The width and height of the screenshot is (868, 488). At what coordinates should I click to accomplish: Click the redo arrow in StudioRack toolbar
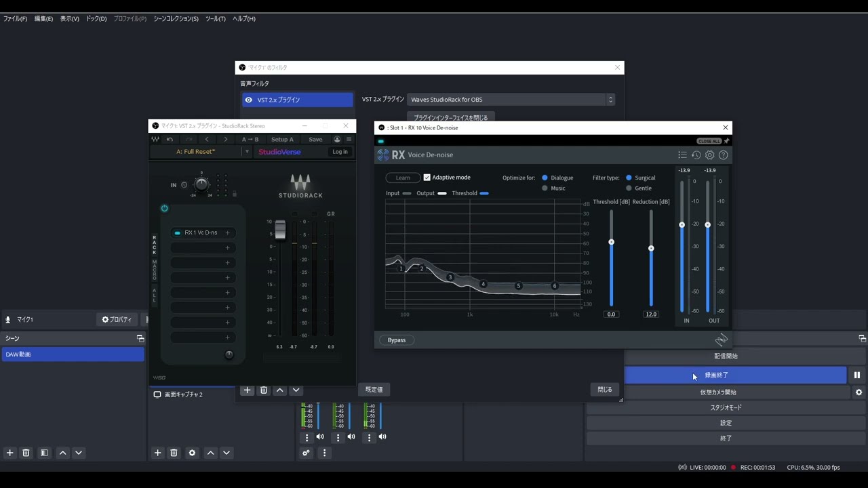click(189, 140)
